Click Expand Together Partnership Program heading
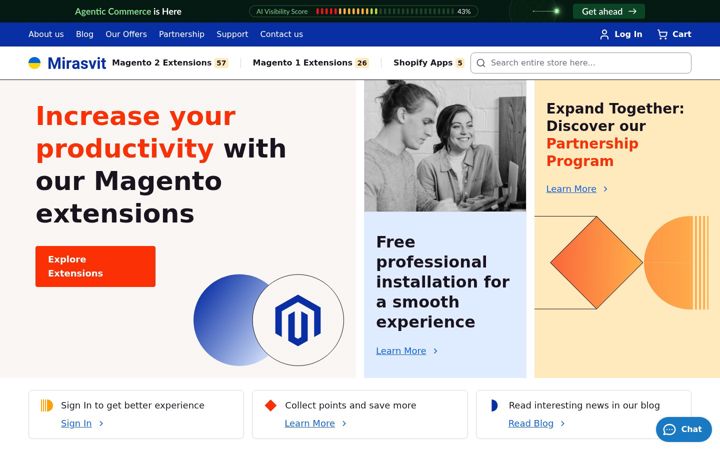 pyautogui.click(x=615, y=135)
